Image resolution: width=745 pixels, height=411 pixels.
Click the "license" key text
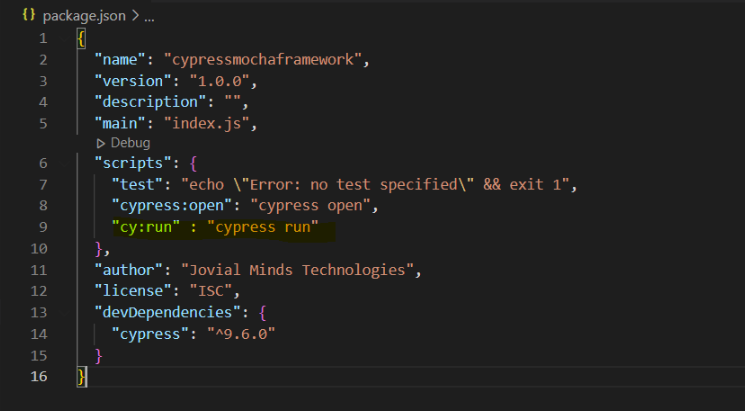134,291
